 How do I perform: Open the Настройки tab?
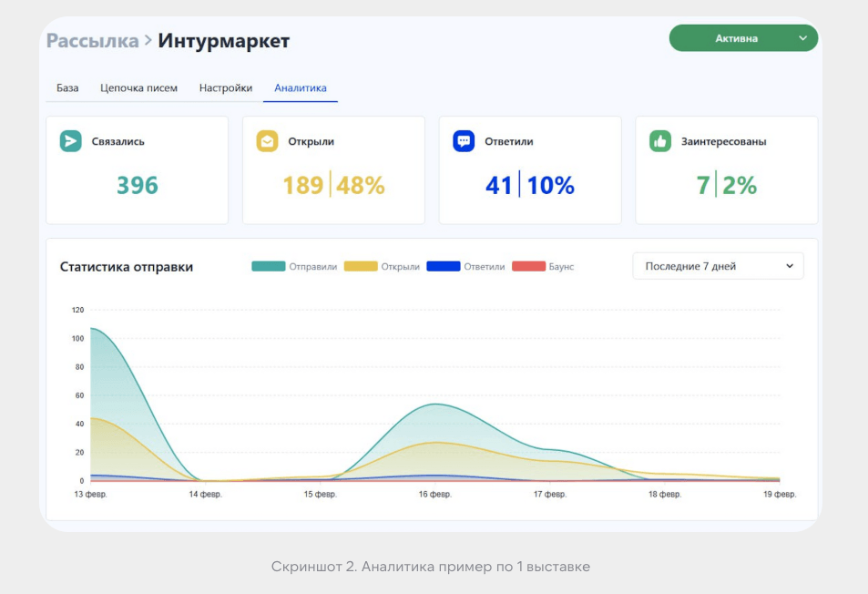(226, 88)
